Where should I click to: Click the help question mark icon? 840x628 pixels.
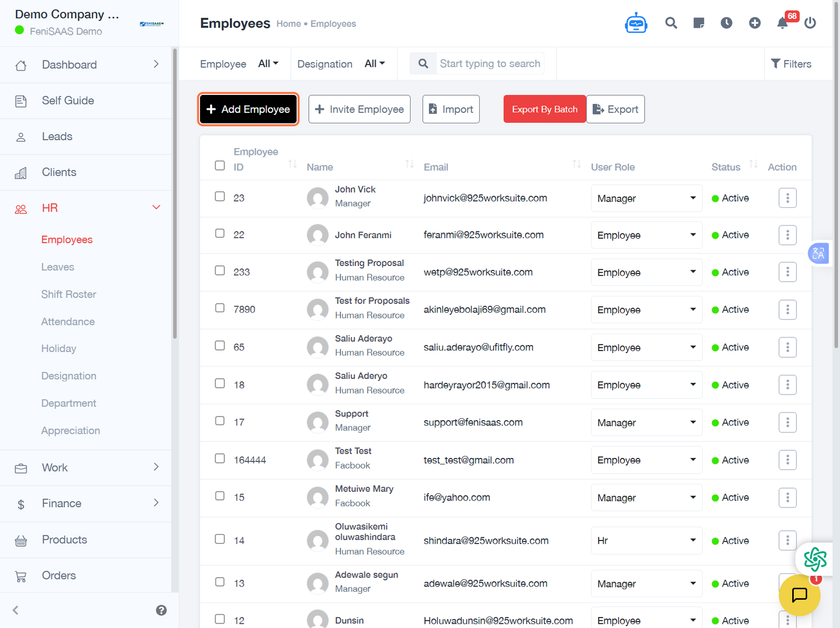tap(161, 610)
